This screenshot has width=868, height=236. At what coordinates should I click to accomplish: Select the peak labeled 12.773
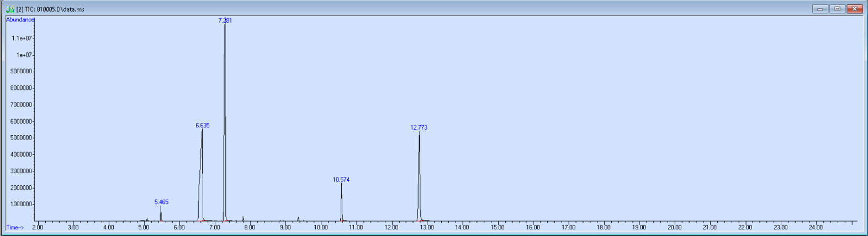[419, 127]
